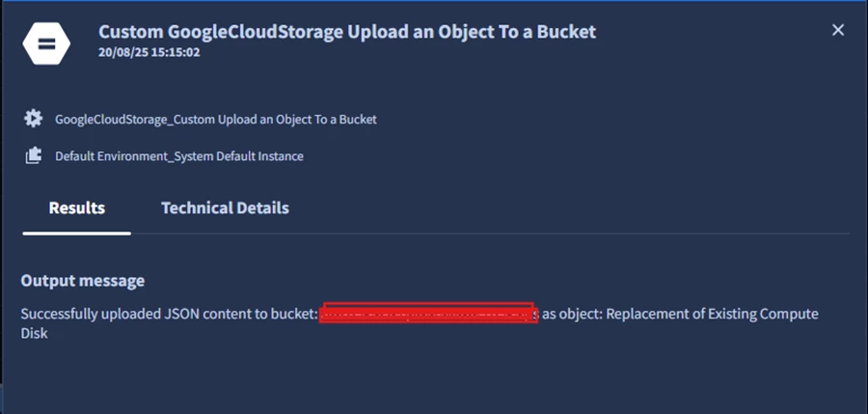
Task: Select the Results tab
Action: [77, 207]
